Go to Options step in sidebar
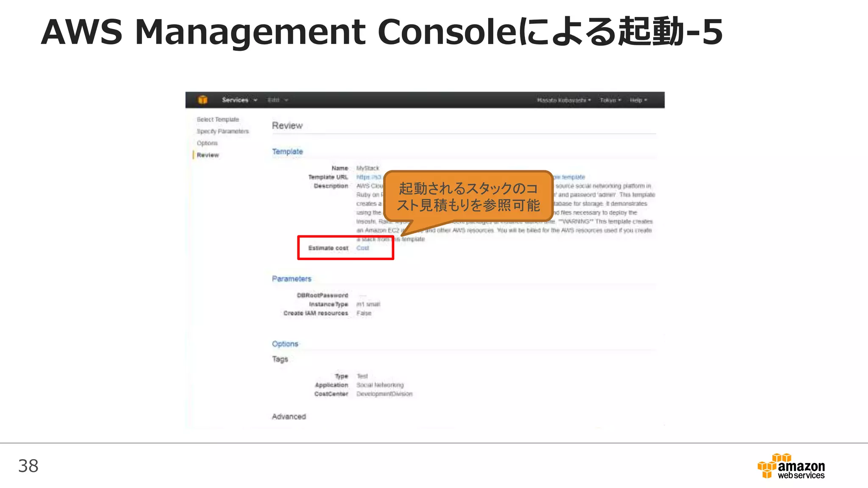 pyautogui.click(x=207, y=143)
